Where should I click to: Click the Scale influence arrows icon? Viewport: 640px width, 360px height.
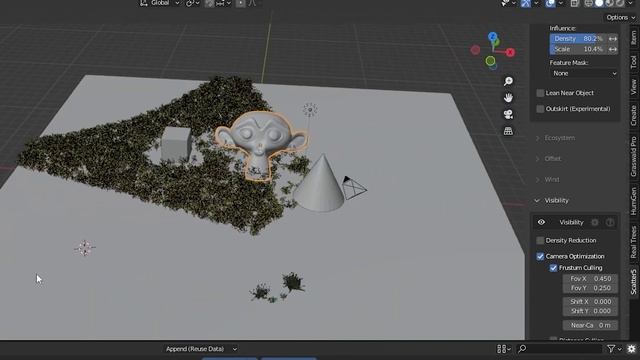coord(613,49)
